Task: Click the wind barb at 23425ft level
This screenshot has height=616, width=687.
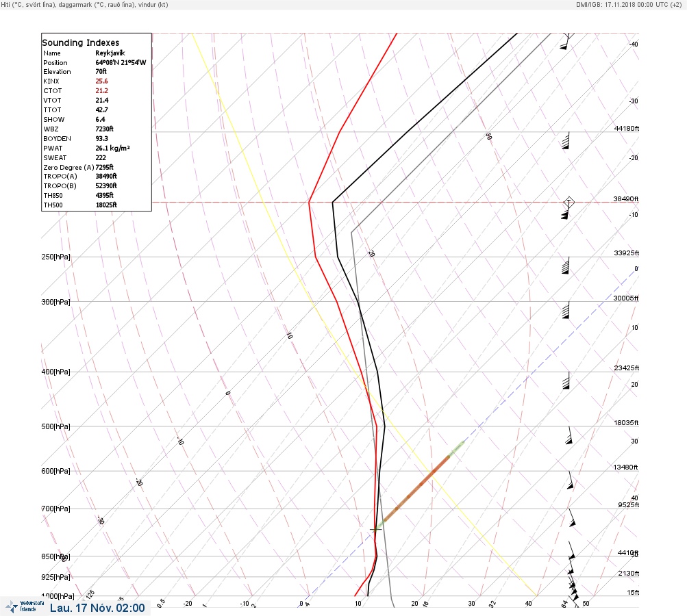Action: [x=566, y=381]
